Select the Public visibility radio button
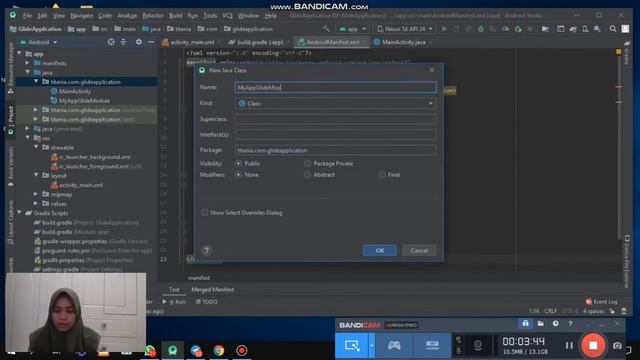Screen dimensions: 640x360 (238, 163)
